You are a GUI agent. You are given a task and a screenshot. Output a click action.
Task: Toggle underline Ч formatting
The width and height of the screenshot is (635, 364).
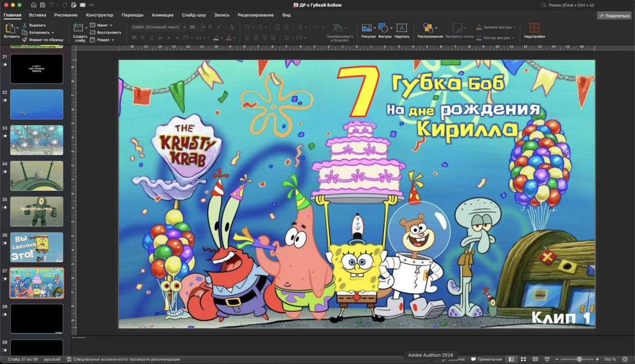(x=151, y=38)
